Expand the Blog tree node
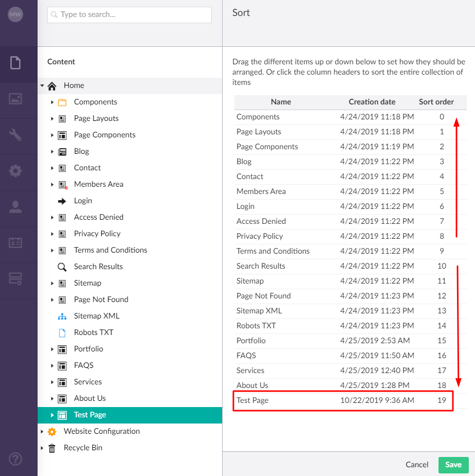This screenshot has height=476, width=475. (x=52, y=151)
